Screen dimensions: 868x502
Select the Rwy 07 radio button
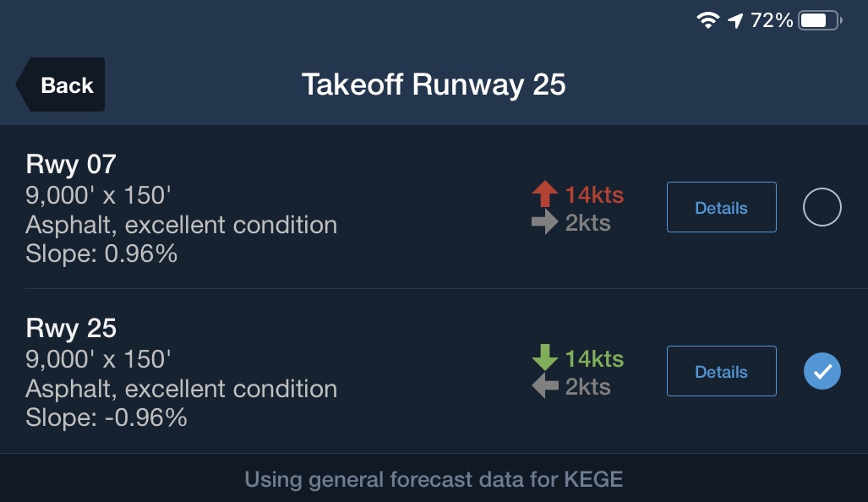(822, 207)
